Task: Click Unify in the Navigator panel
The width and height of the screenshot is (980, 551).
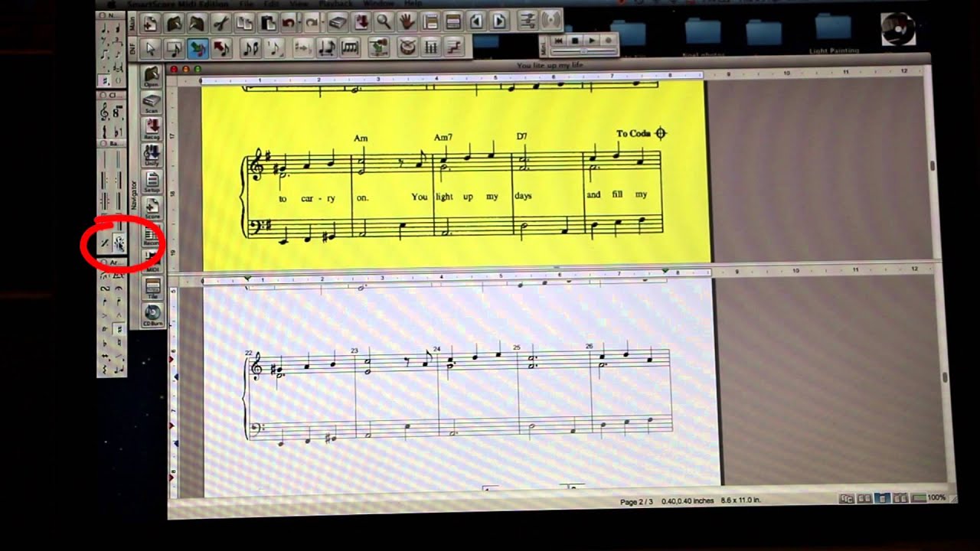Action: (152, 155)
